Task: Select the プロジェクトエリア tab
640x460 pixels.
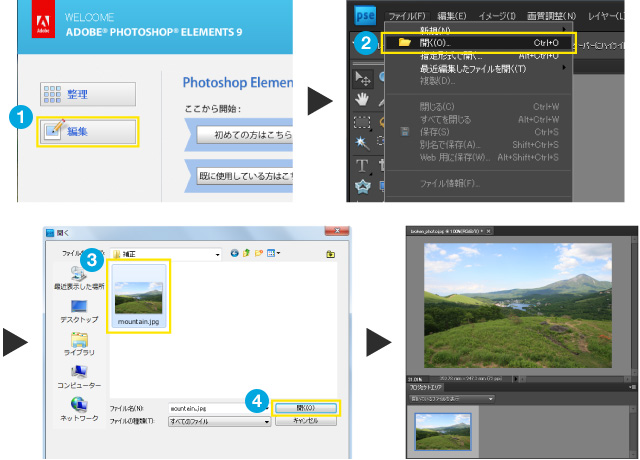Action: click(x=426, y=387)
